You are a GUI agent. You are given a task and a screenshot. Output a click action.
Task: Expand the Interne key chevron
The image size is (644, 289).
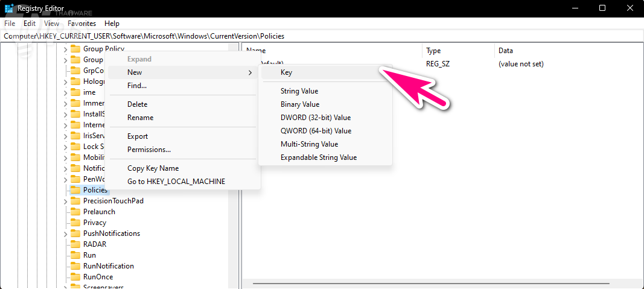coord(65,124)
